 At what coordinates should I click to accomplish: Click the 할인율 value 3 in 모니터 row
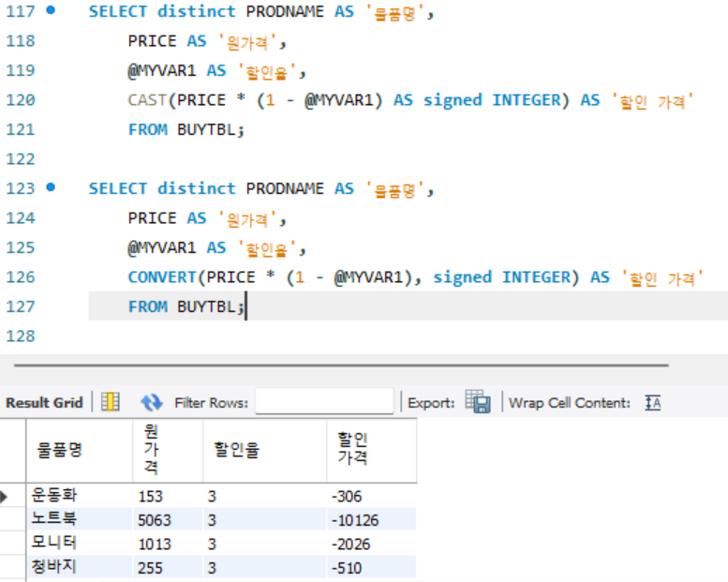264,544
